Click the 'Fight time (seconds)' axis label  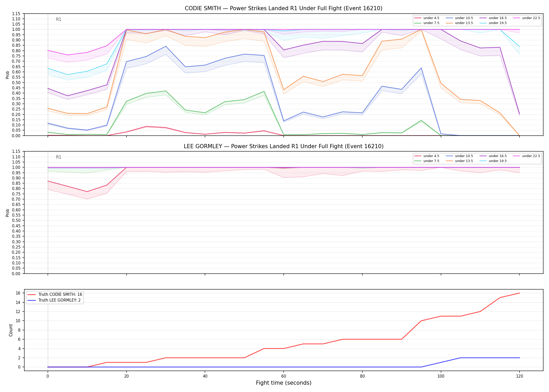click(x=284, y=383)
